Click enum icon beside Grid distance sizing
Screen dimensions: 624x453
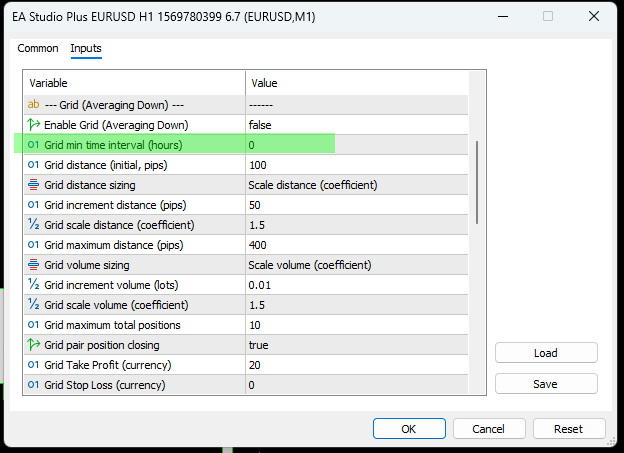click(x=33, y=185)
